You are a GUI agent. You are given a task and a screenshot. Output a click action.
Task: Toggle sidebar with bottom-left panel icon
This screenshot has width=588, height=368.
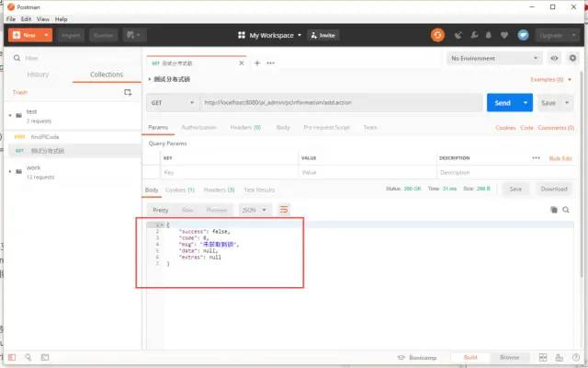pos(12,357)
